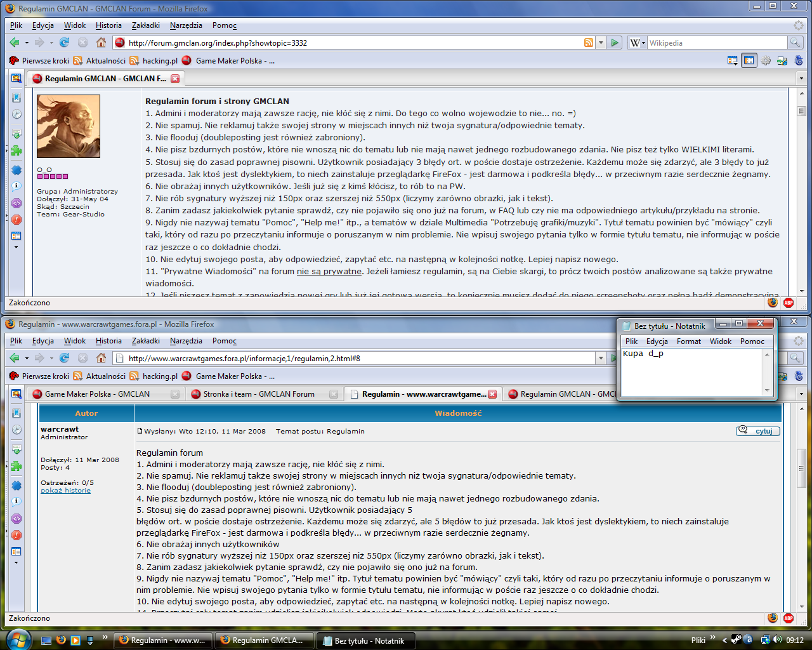The image size is (812, 650).
Task: Click the scroll-down arrow in Notatnik scrollbar
Action: 767,390
